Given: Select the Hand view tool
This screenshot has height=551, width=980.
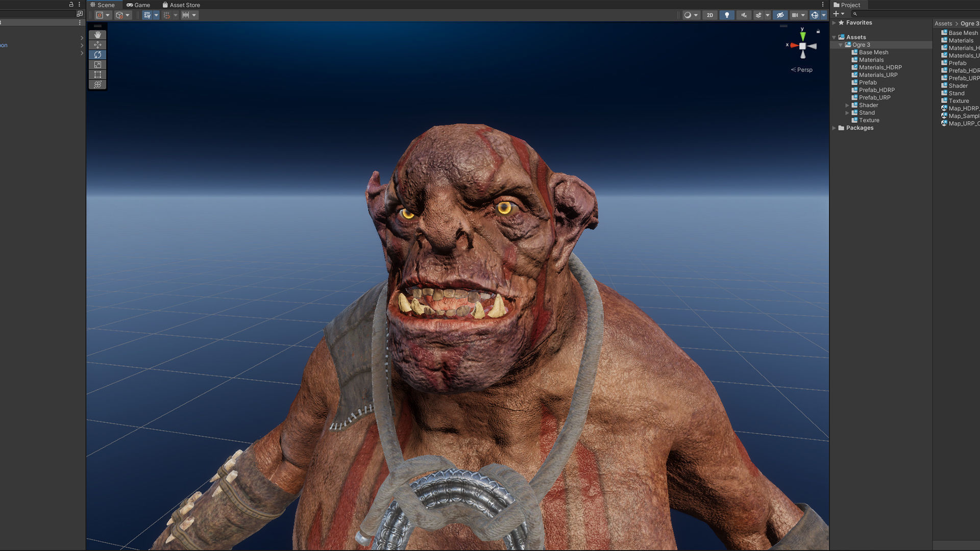Looking at the screenshot, I should point(97,35).
